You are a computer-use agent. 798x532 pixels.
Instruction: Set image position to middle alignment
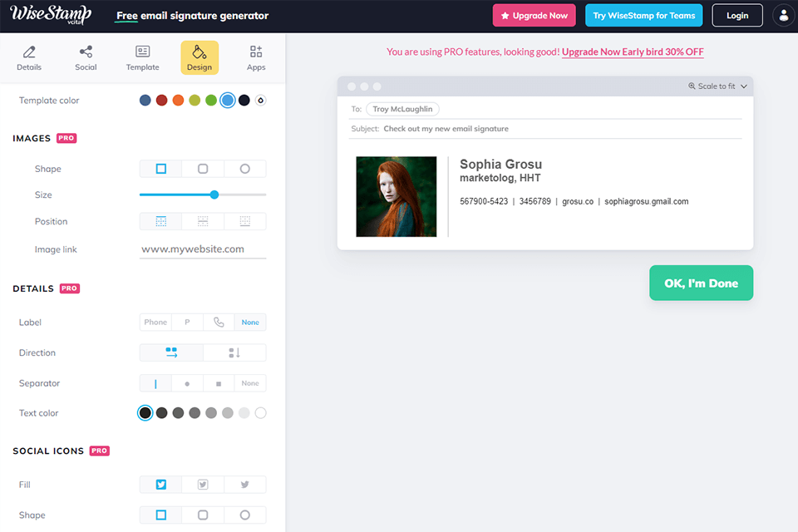(x=203, y=221)
